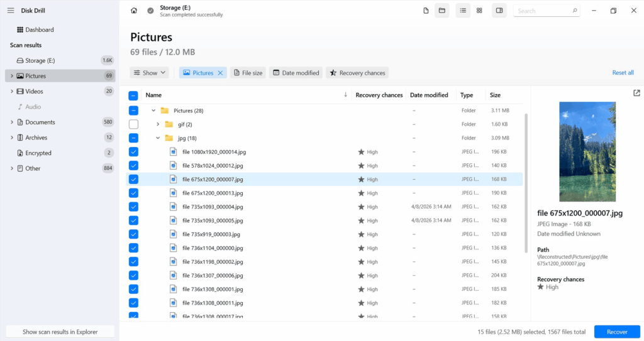Image resolution: width=644 pixels, height=341 pixels.
Task: Switch to file view using the document icon
Action: coord(426,11)
